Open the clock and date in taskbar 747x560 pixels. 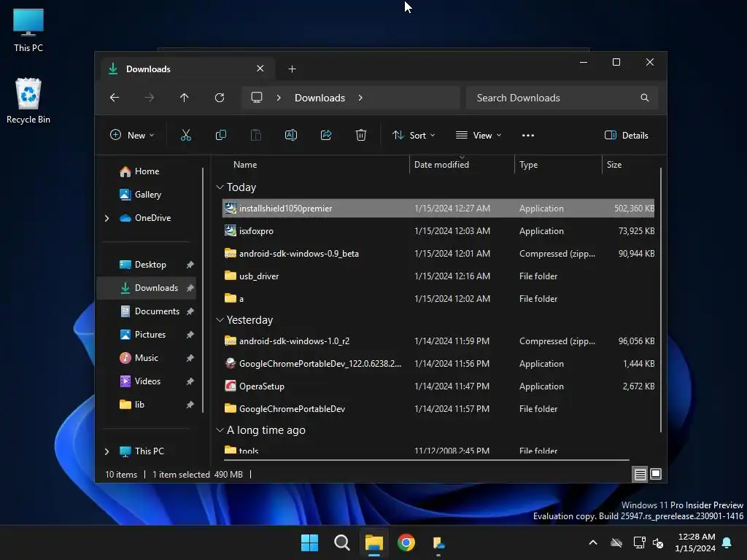[x=695, y=542]
